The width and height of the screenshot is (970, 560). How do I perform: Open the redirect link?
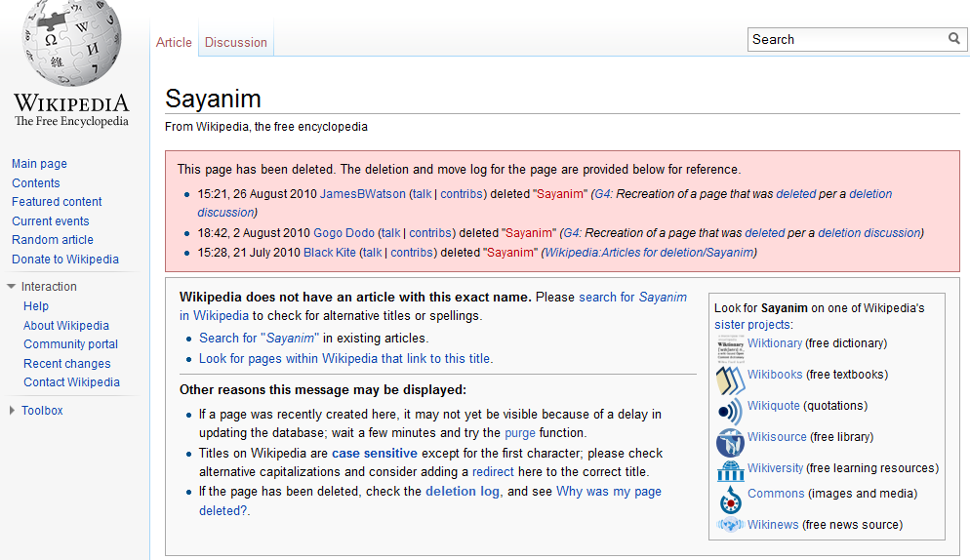(x=493, y=471)
